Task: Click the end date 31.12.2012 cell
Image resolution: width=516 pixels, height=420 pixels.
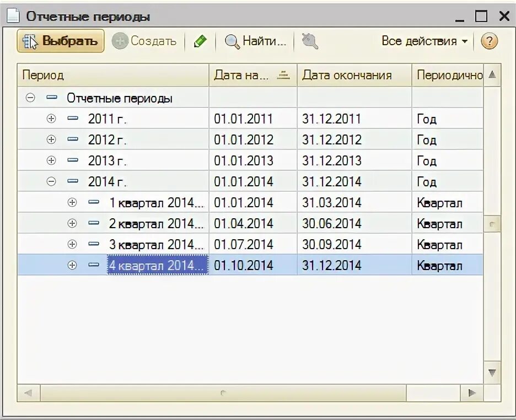Action: 354,139
